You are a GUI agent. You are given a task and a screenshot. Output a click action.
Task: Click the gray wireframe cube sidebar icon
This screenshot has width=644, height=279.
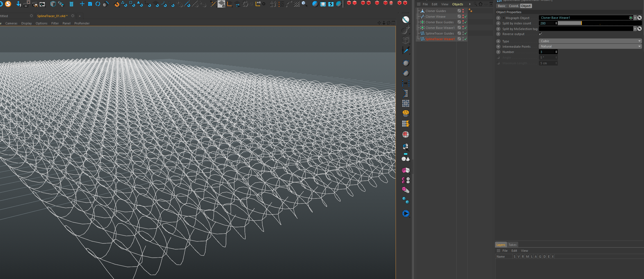[x=406, y=40]
